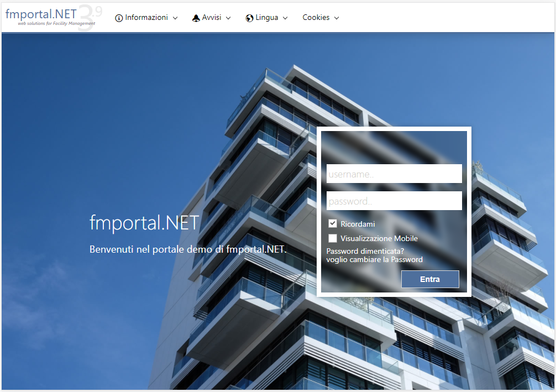Click the large fmportal.NET heading
Screen dimensions: 556x392
point(144,223)
